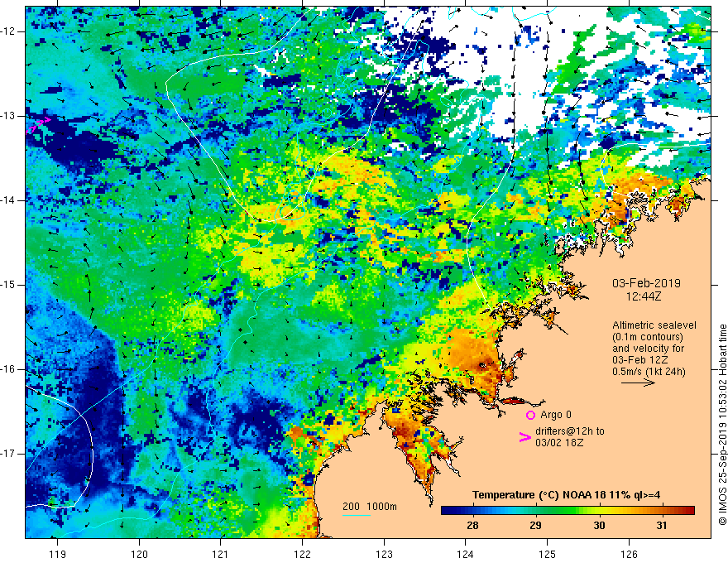Click longitude axis label 121
The width and height of the screenshot is (728, 563).
pos(221,554)
